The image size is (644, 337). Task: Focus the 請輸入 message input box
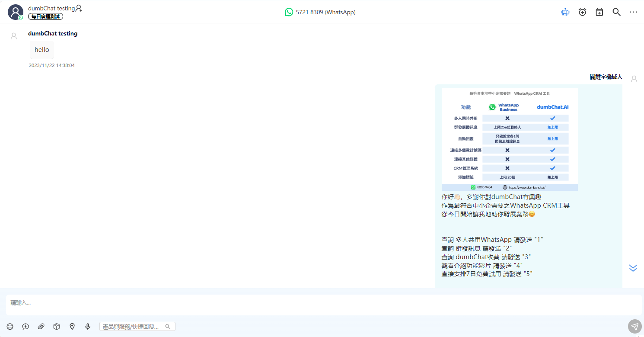click(324, 305)
